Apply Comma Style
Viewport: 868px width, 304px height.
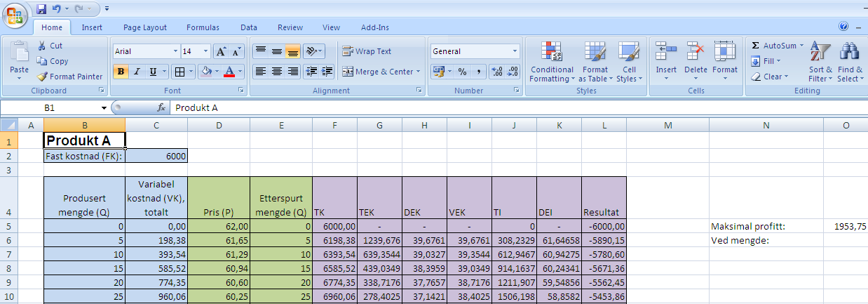(479, 72)
